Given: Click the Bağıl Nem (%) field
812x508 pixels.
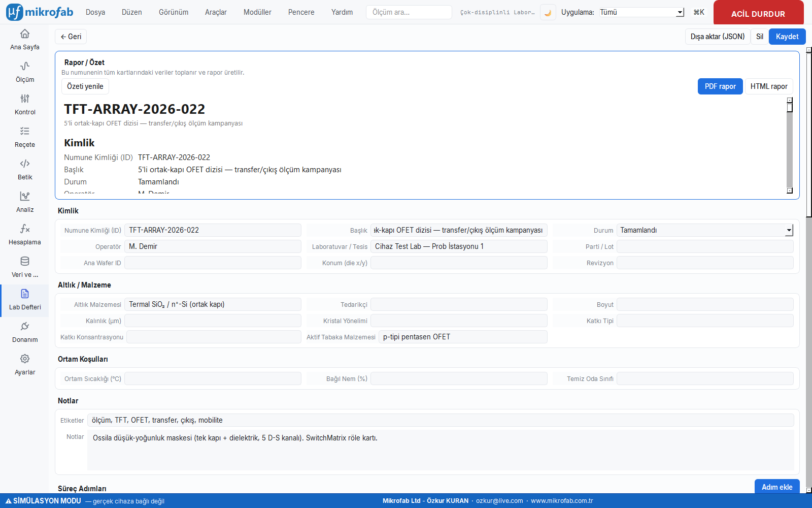Looking at the screenshot, I should (x=459, y=378).
